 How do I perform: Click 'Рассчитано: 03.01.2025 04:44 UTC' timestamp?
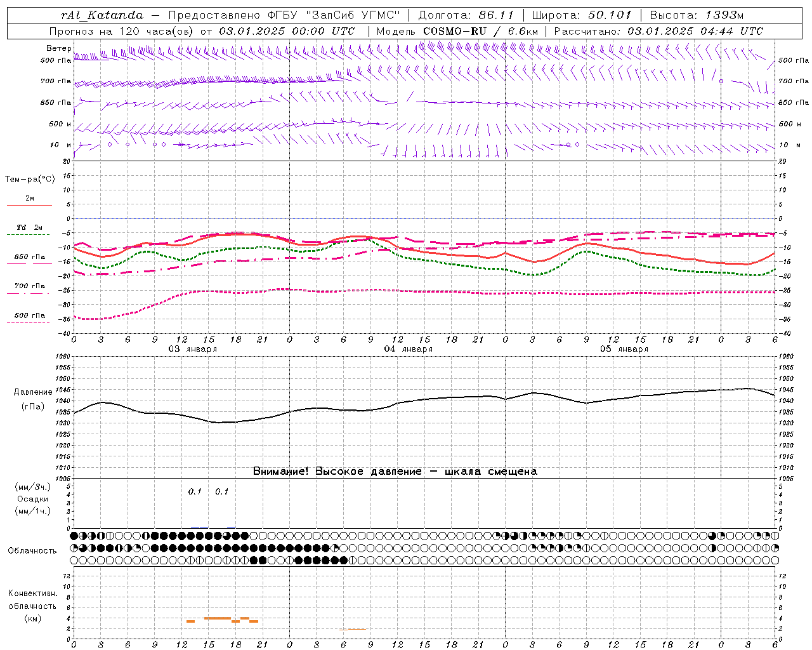pos(658,31)
